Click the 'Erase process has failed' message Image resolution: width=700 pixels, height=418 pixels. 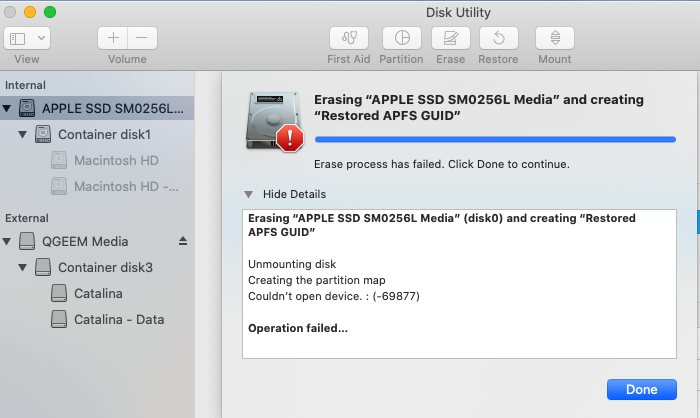pyautogui.click(x=442, y=164)
